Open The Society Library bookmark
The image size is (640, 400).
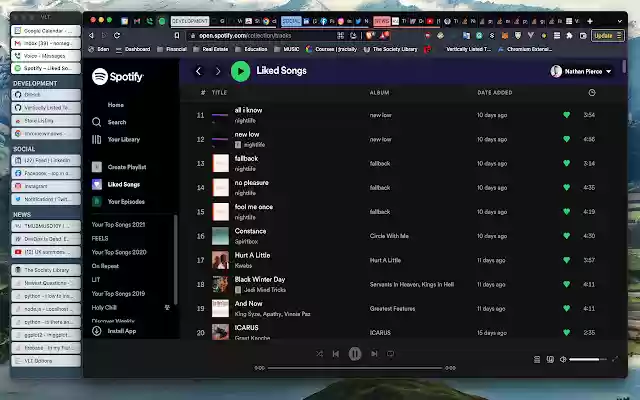click(x=390, y=49)
